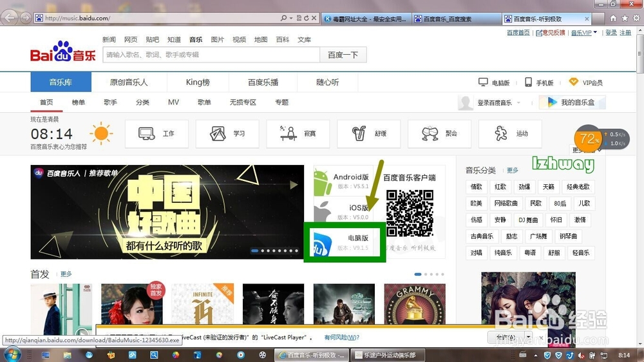Screen dimensions: 644x362
Task: Switch to King榜 tab
Action: 198,82
